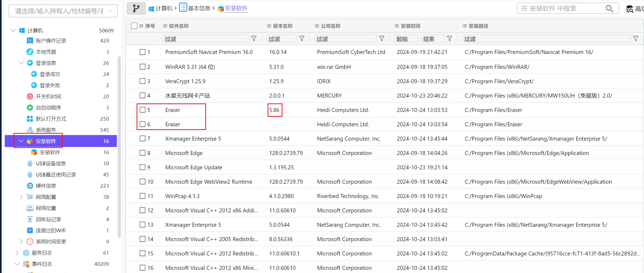This screenshot has width=644, height=273.
Task: Open the 回收站记录 recycle bin records
Action: 48,219
